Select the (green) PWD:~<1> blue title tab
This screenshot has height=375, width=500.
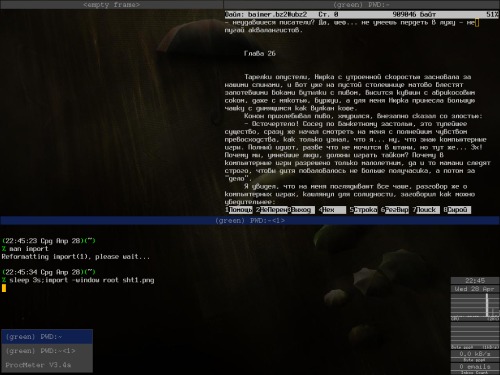(250, 220)
